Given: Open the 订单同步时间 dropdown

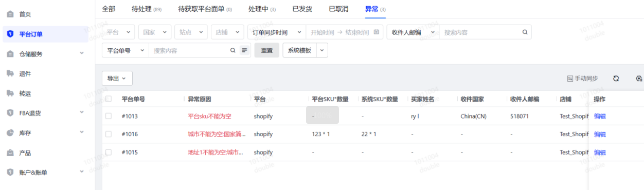Looking at the screenshot, I should click(x=277, y=32).
